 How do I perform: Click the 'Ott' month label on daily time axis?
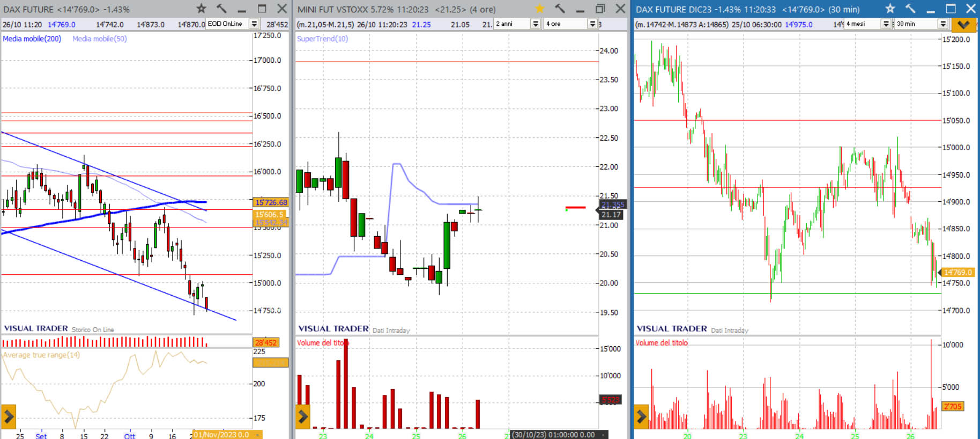click(130, 436)
